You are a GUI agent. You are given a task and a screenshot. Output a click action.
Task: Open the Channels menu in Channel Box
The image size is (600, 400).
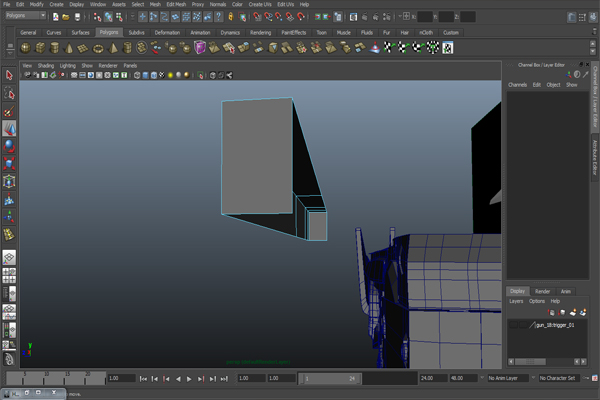tap(517, 85)
